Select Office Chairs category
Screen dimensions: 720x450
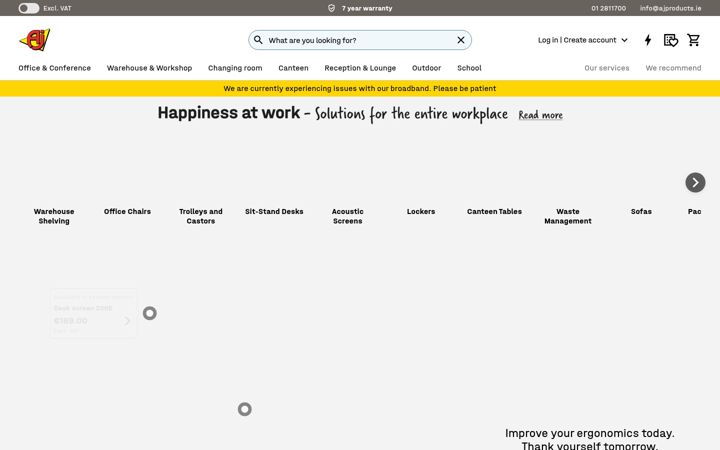click(x=127, y=211)
